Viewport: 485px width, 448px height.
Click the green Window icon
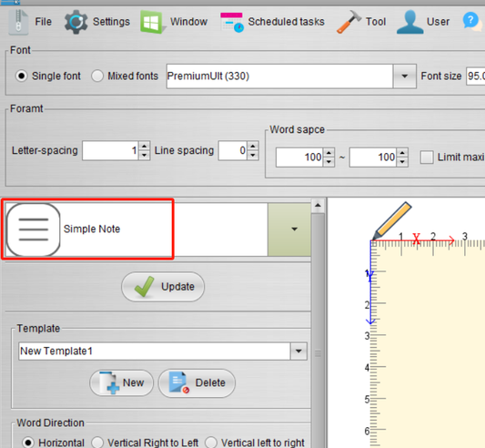[x=152, y=22]
